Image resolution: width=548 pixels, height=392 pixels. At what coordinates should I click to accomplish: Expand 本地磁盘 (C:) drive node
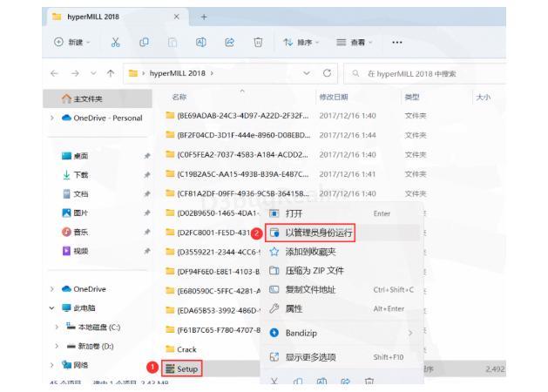(57, 327)
